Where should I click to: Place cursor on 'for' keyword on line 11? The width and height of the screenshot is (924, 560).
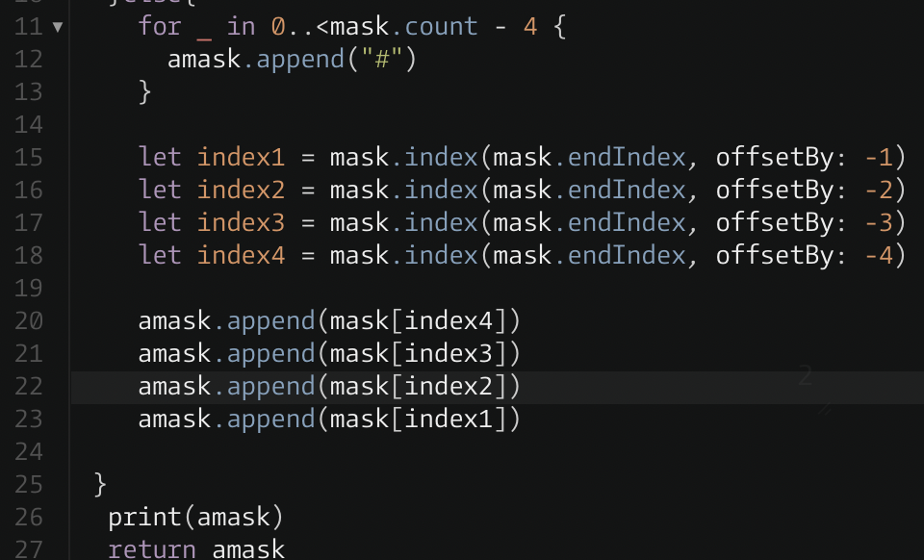pos(159,27)
